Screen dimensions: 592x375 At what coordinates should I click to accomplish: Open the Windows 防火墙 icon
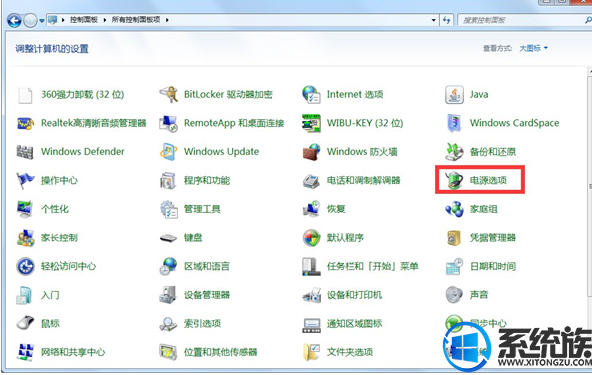(311, 152)
